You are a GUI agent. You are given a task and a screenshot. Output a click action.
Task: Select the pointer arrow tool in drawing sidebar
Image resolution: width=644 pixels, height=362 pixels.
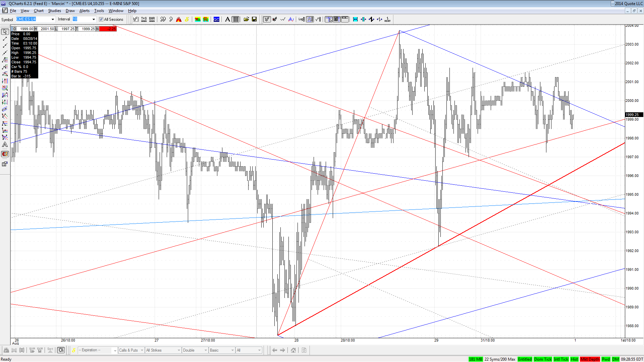(5, 32)
